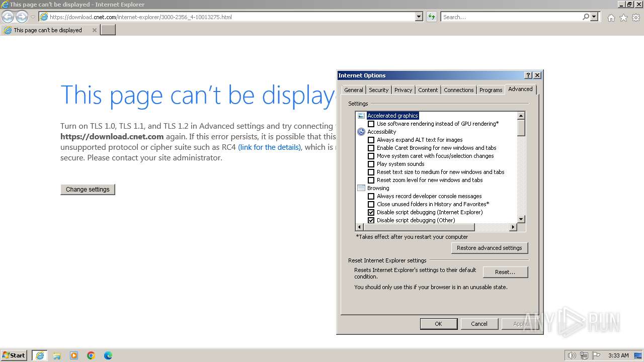Screen dimensions: 644x362
Task: Confirm dialog with OK button
Action: (438, 324)
